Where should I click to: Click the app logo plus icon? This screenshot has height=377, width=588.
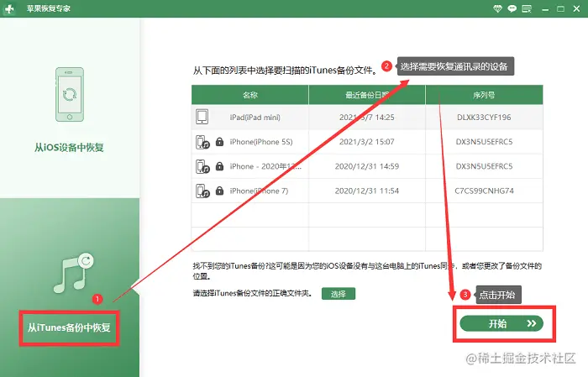coord(9,8)
